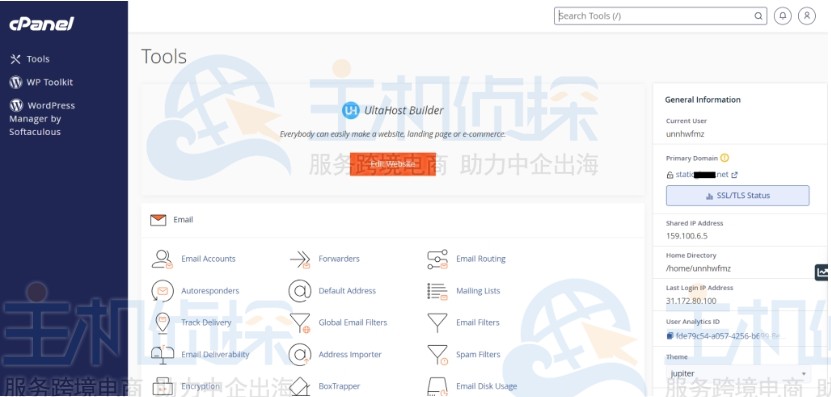The width and height of the screenshot is (831, 397).
Task: Click the search magnifier icon
Action: 758,16
